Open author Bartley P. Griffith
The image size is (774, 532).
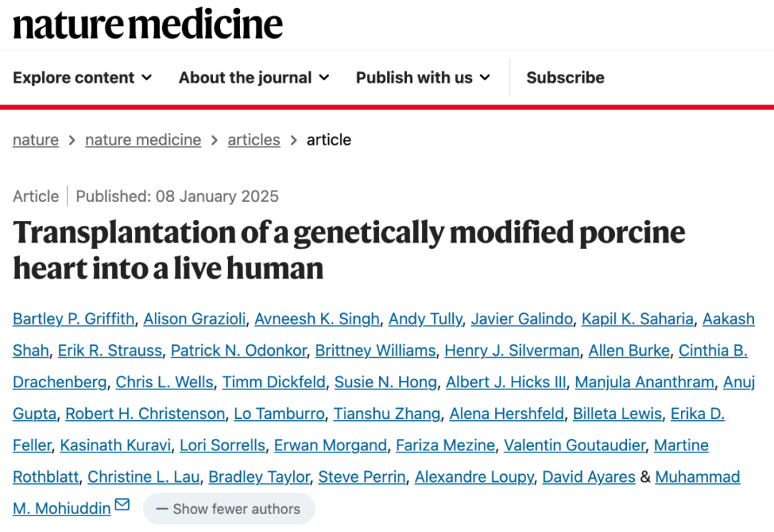tap(74, 319)
